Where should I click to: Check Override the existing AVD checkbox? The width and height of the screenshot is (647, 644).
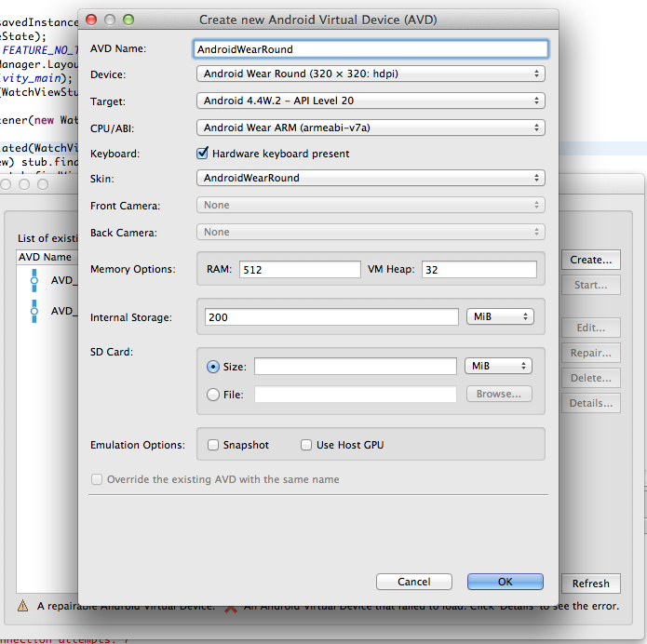pos(97,479)
